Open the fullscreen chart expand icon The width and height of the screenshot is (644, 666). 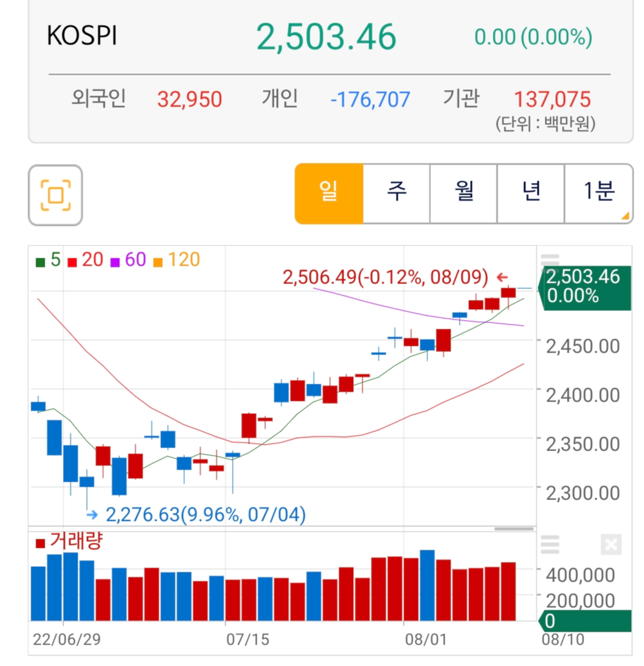tap(55, 195)
